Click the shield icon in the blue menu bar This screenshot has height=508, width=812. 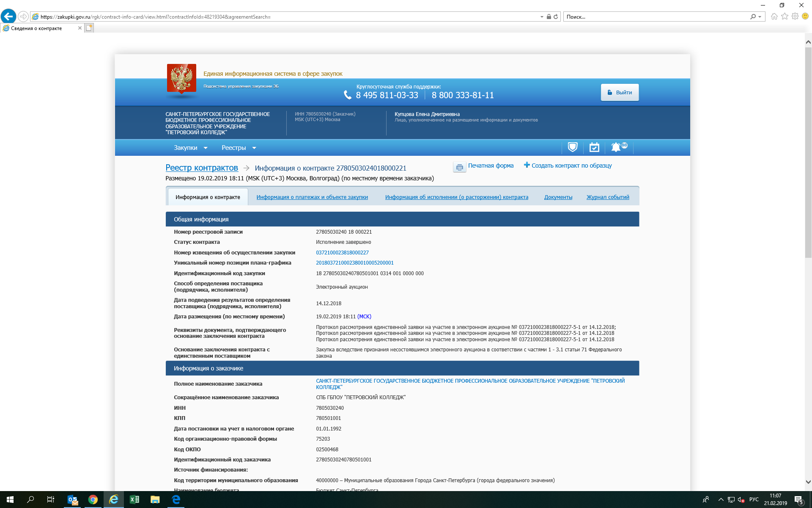pyautogui.click(x=573, y=147)
